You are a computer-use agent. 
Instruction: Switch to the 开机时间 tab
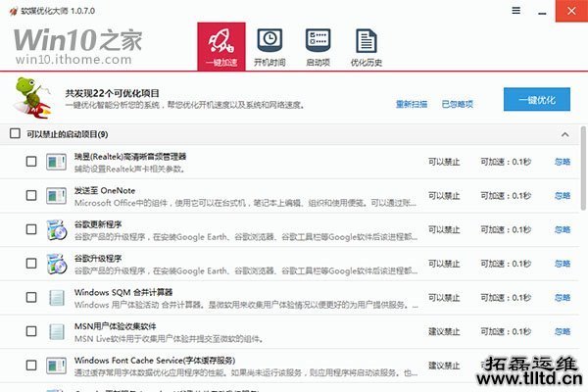269,47
